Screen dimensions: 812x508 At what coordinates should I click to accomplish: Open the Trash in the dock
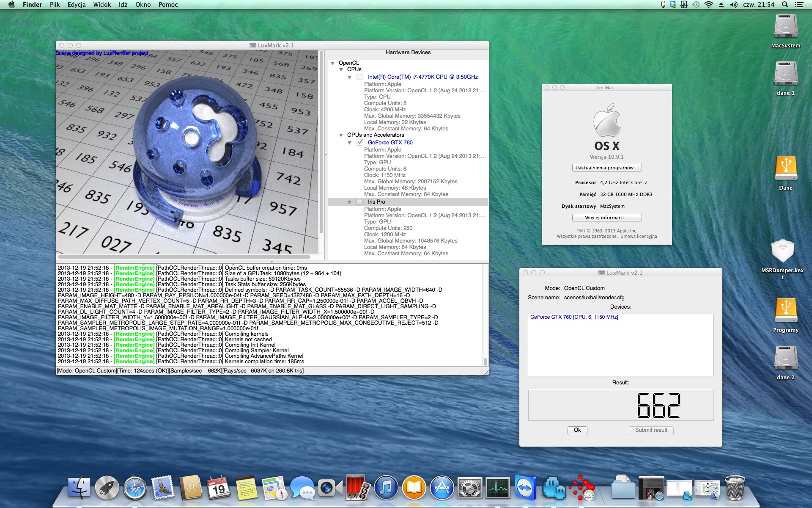(735, 488)
